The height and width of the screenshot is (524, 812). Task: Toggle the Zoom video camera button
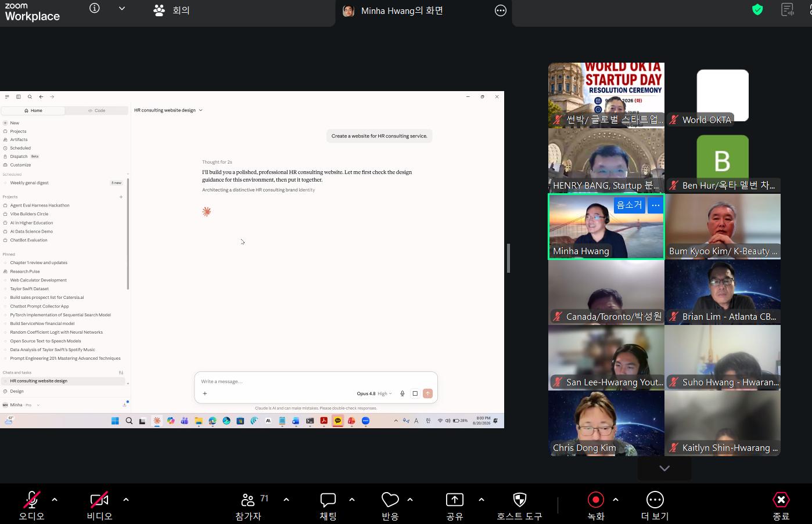tap(99, 500)
